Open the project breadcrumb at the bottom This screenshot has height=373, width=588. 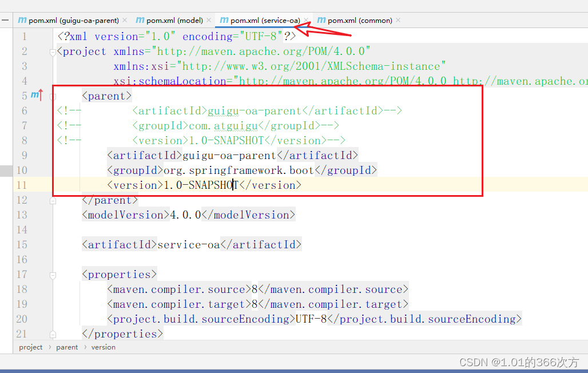pyautogui.click(x=30, y=347)
